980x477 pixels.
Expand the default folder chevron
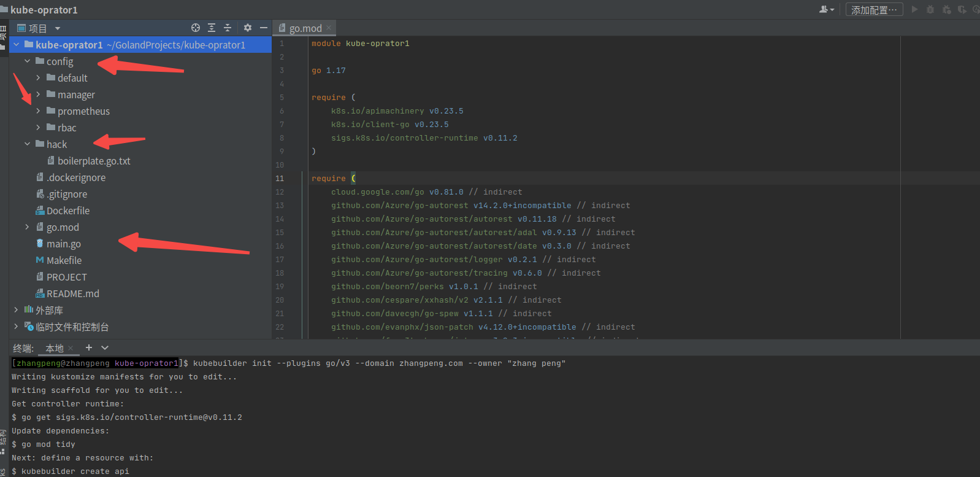pyautogui.click(x=38, y=77)
